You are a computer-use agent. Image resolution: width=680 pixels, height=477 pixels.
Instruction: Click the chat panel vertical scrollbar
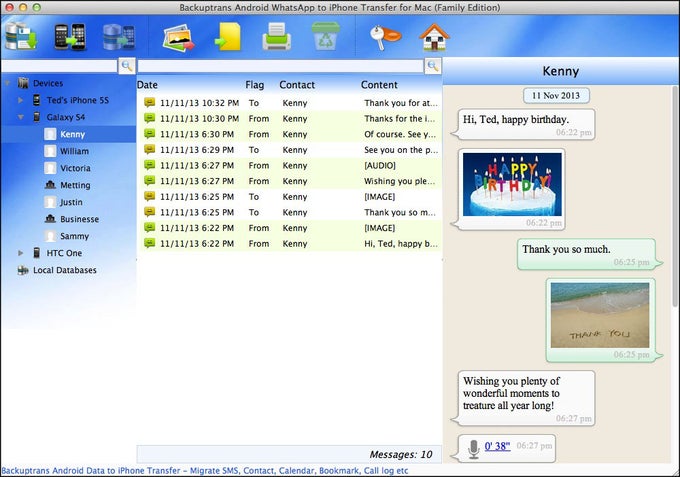pos(675,195)
